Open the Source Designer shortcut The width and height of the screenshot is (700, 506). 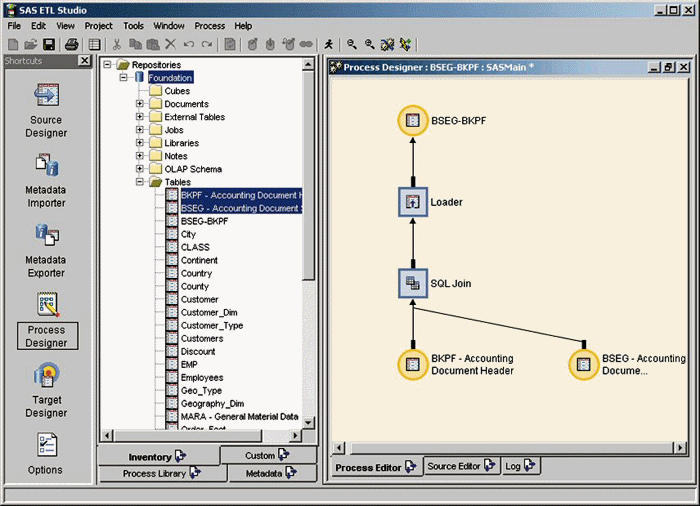click(46, 110)
